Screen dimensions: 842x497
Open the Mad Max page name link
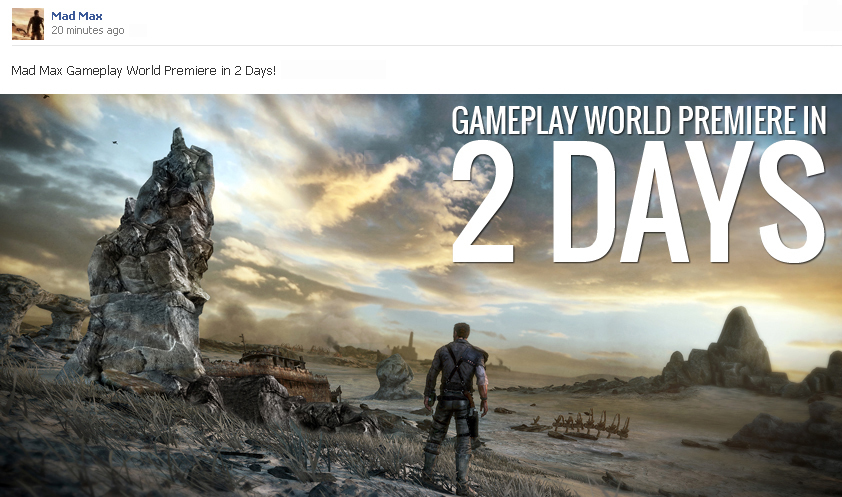click(x=76, y=16)
